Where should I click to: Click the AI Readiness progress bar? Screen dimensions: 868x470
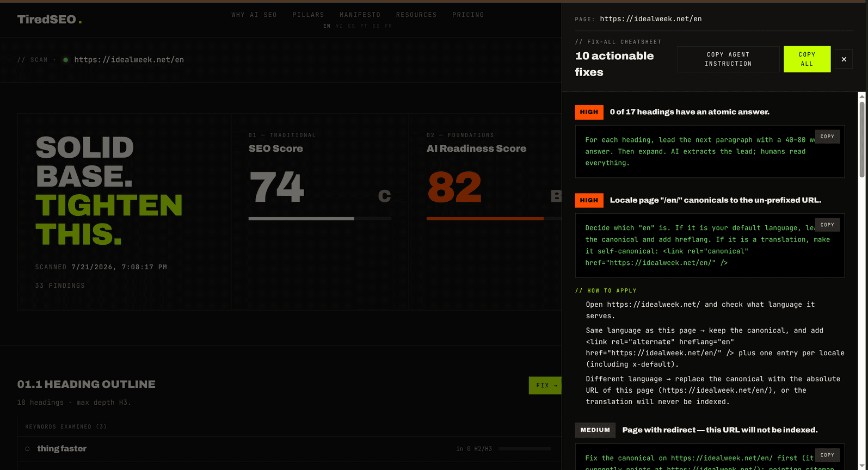coord(494,219)
